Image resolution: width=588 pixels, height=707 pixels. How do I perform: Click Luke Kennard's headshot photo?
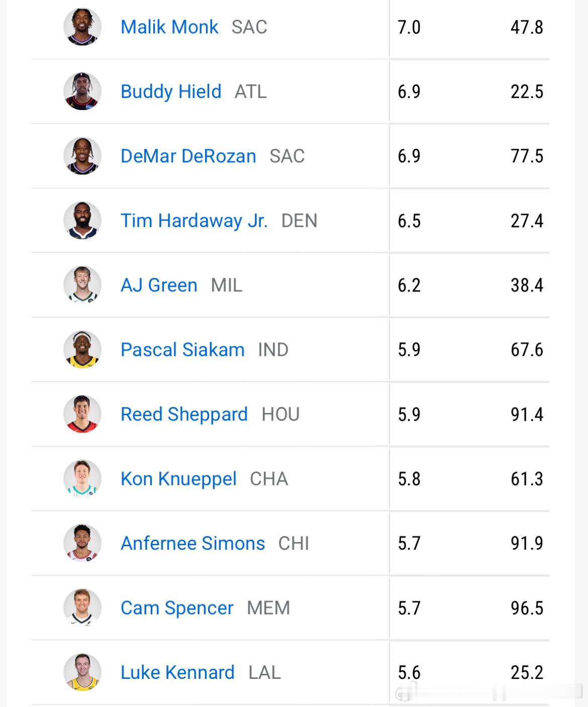pyautogui.click(x=82, y=672)
